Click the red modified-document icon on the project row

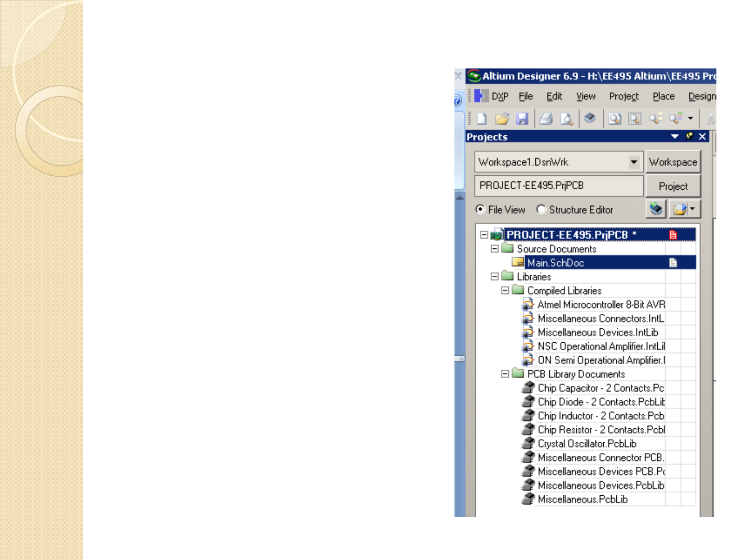pos(673,235)
